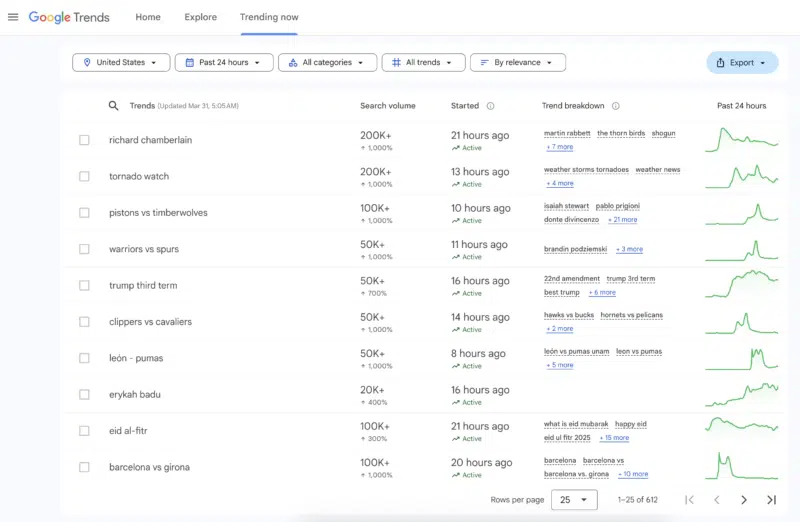Expand +3 more for warriors vs spurs
800x522 pixels.
pos(629,249)
